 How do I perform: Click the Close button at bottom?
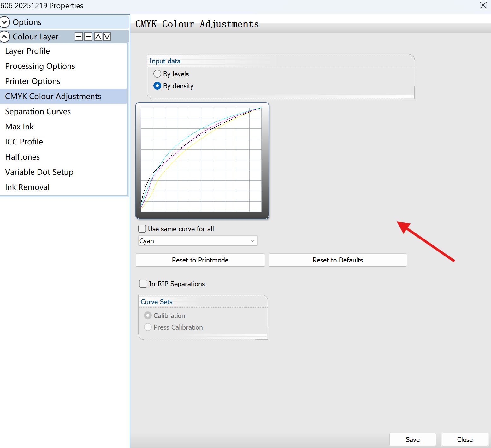465,439
